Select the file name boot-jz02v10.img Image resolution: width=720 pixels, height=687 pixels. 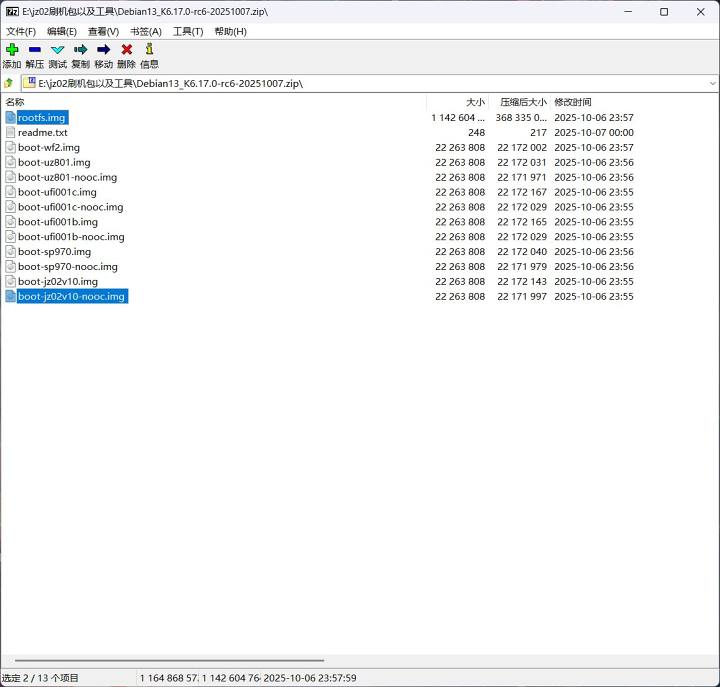(58, 282)
